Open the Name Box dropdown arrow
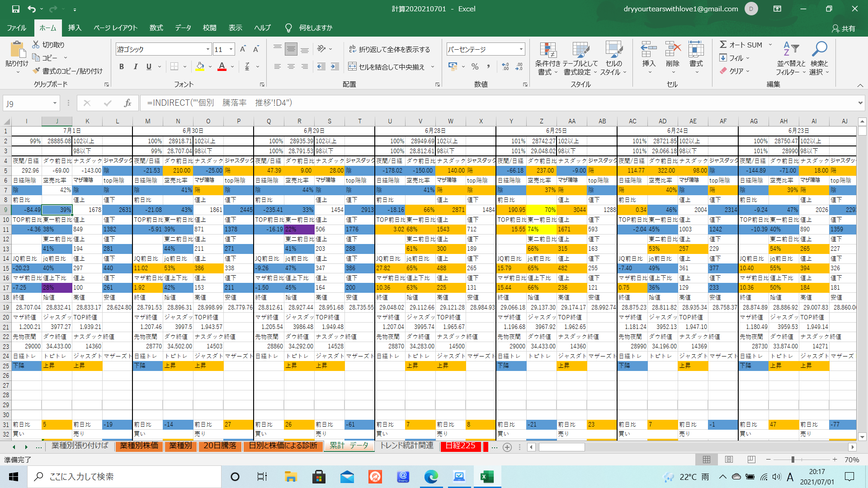 (55, 103)
